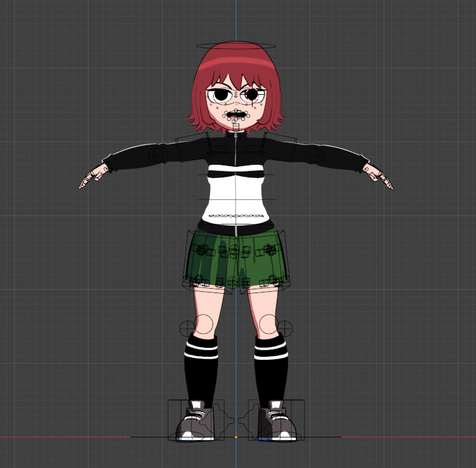Select the crosshair pole target left of the screen-left knee

click(187, 328)
